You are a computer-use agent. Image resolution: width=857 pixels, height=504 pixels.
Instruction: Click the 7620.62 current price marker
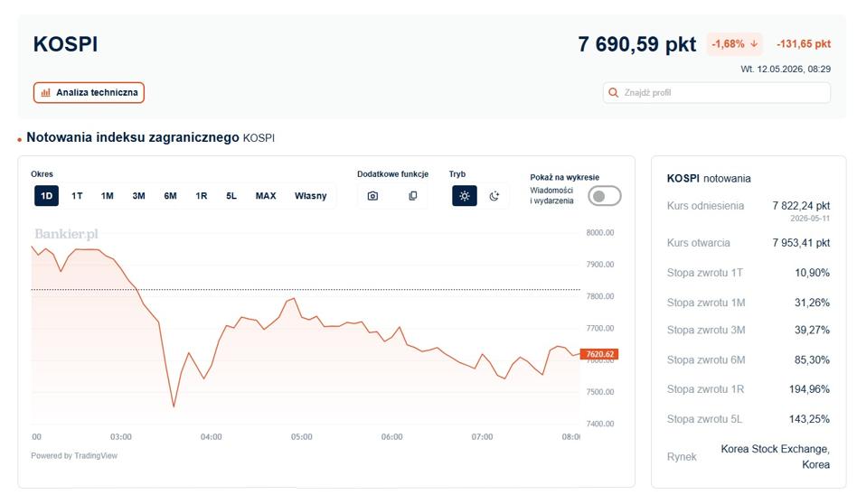click(x=599, y=354)
